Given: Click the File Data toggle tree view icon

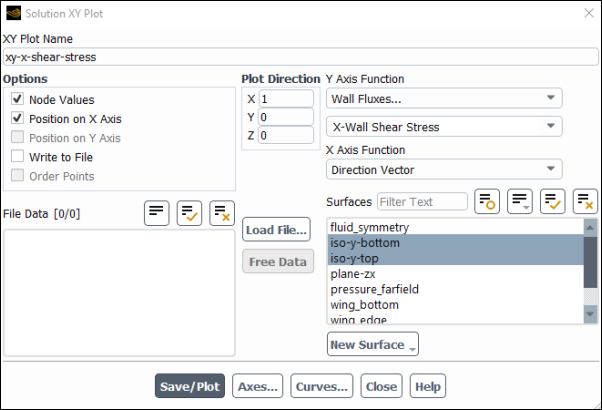Looking at the screenshot, I should click(157, 213).
